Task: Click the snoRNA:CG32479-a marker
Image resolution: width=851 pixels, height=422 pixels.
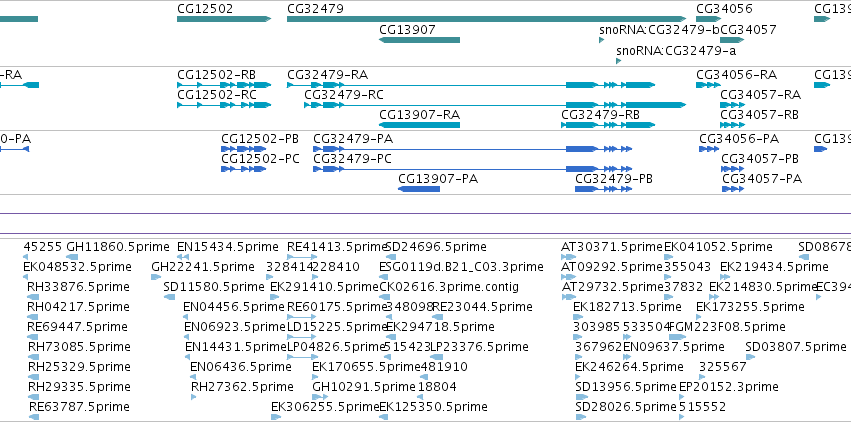Action: tap(618, 61)
